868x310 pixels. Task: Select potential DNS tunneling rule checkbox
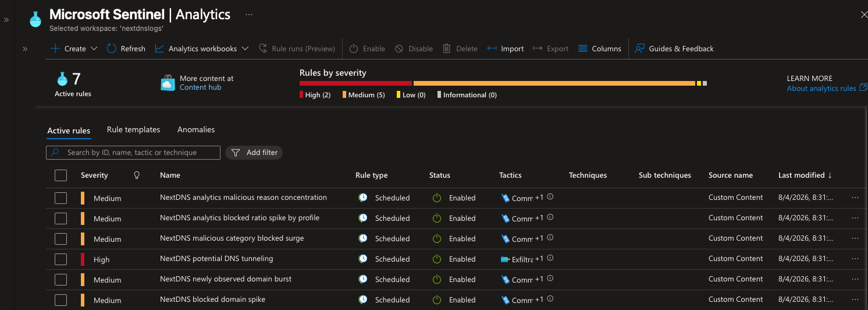coord(61,259)
